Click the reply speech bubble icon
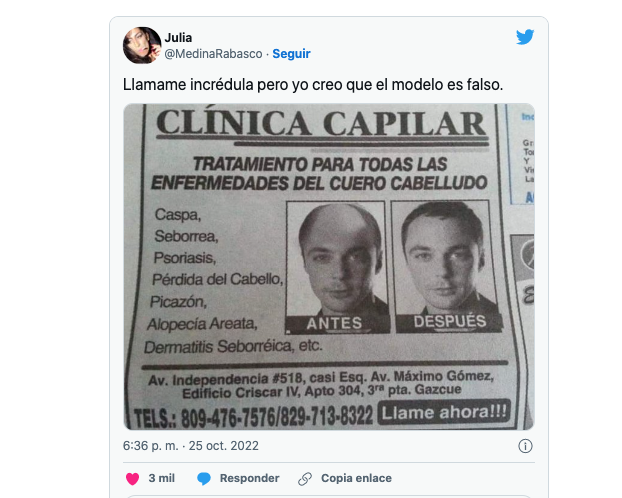 (x=204, y=479)
